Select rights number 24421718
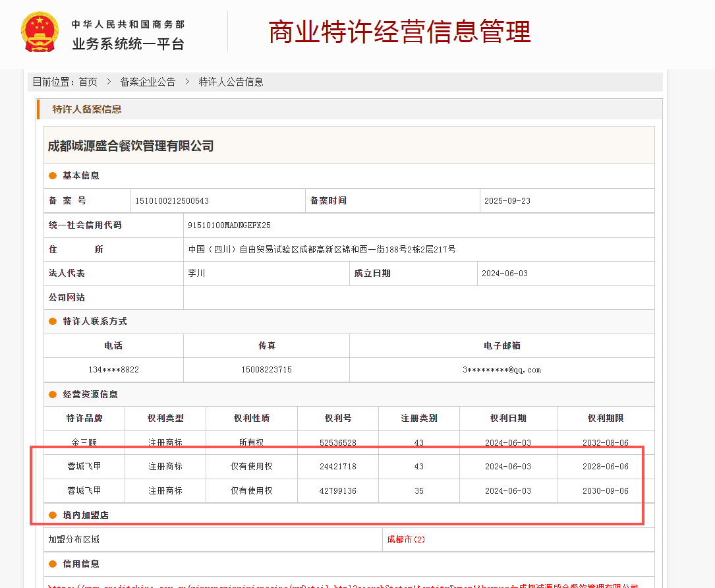Viewport: 715px width, 588px height. click(x=338, y=467)
